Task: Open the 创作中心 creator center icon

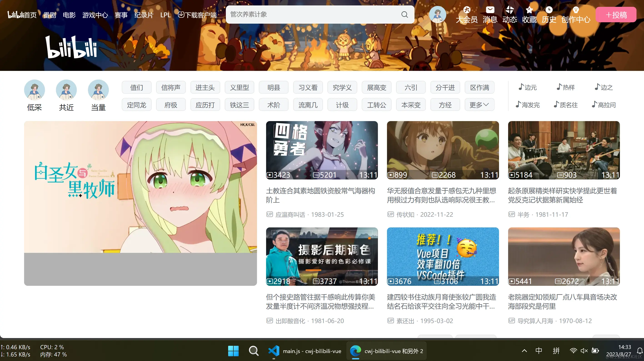Action: point(576,10)
